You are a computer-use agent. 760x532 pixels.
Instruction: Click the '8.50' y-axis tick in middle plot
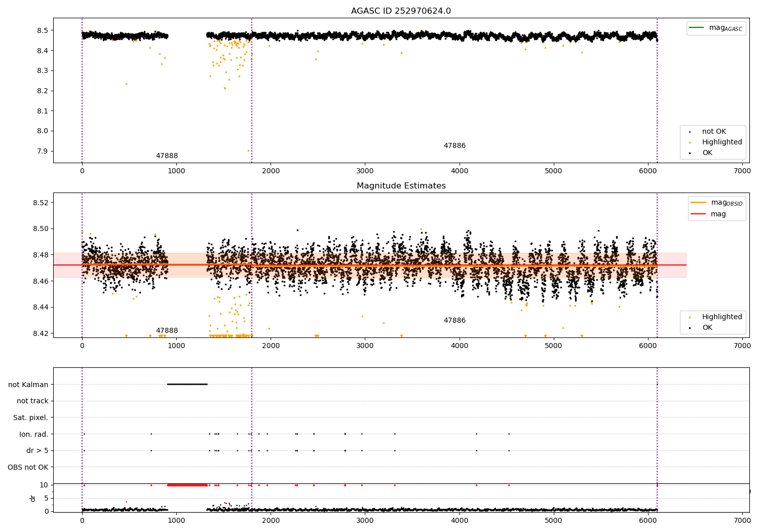[41, 229]
